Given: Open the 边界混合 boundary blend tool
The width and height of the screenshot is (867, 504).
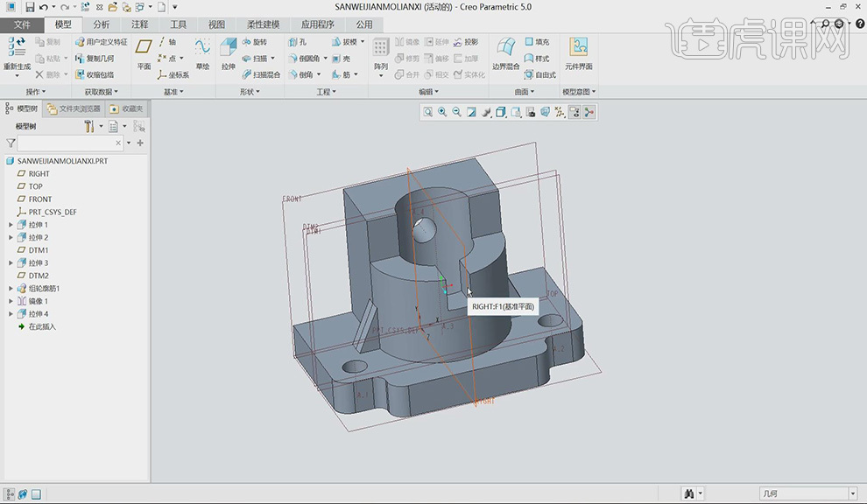Looking at the screenshot, I should (505, 48).
